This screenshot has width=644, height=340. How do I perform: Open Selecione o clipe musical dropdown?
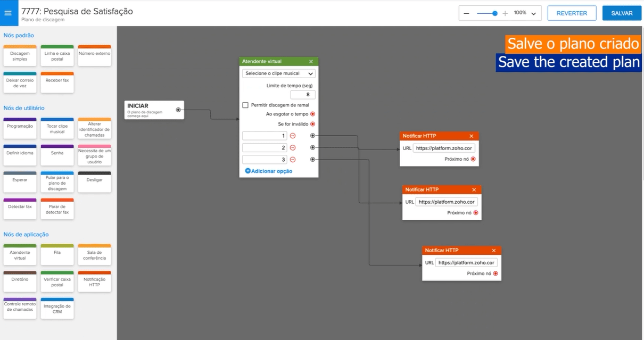tap(279, 73)
